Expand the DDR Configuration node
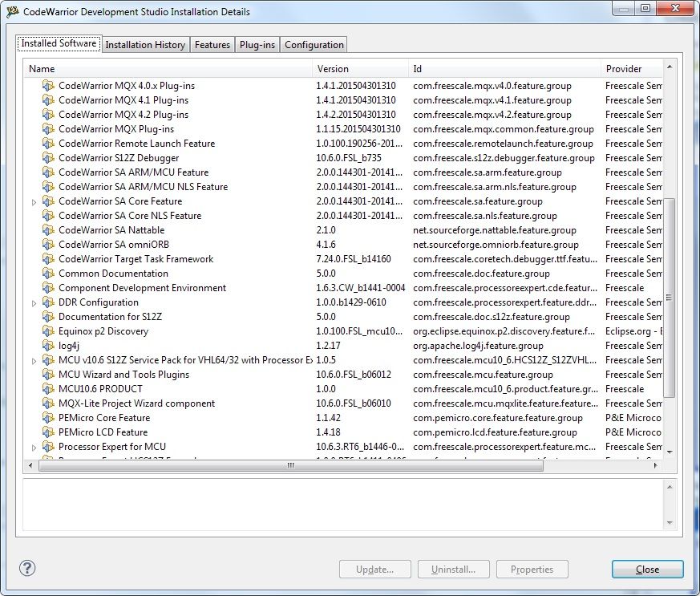This screenshot has width=700, height=596. click(34, 303)
